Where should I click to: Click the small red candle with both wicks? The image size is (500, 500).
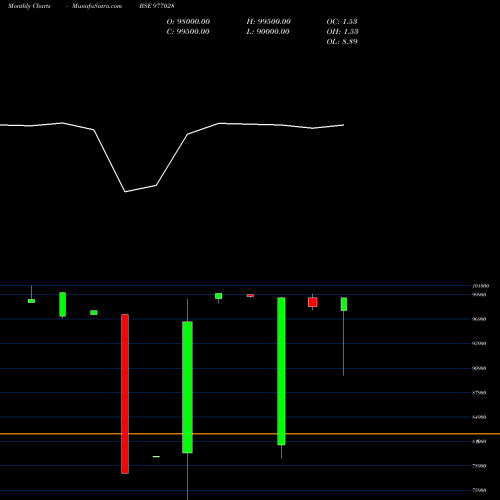313,302
